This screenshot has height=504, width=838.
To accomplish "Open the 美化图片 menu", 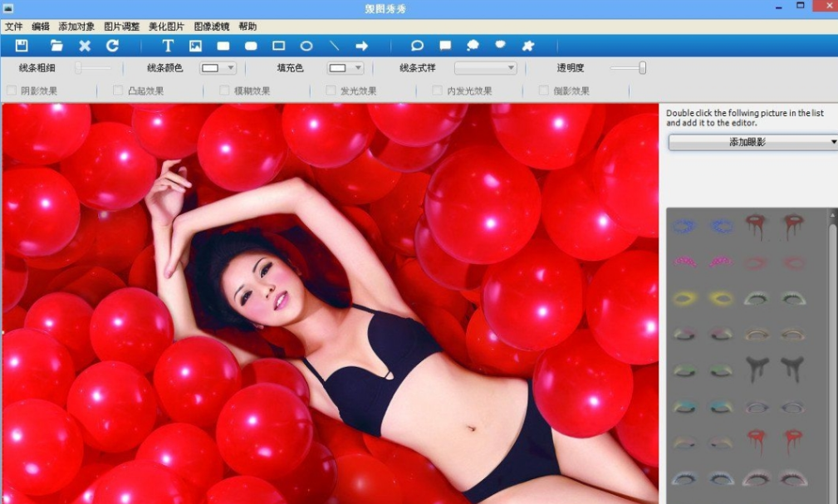I will pos(166,27).
